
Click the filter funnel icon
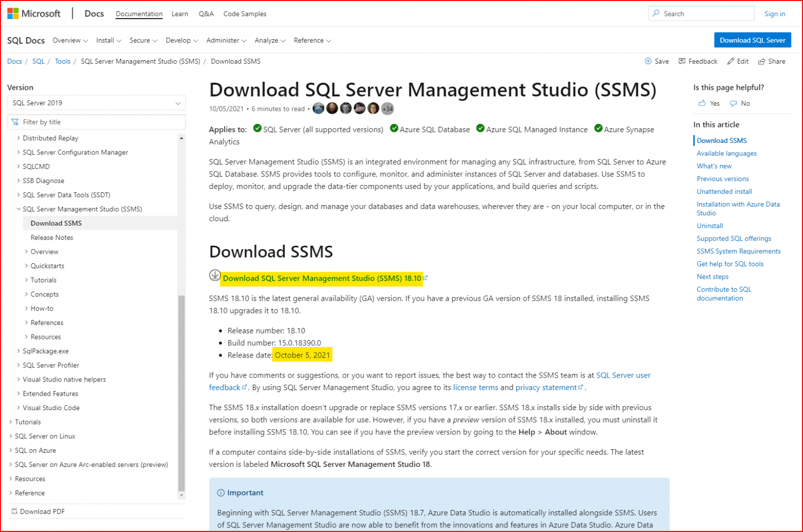(15, 122)
